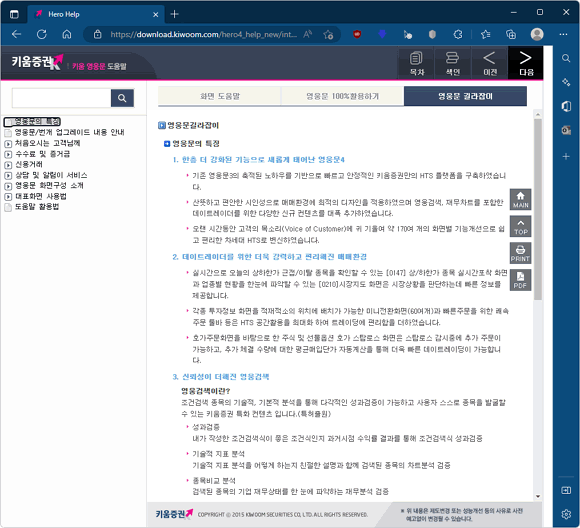Click the content vertical scrollbar
580x528 pixels.
tap(538, 209)
